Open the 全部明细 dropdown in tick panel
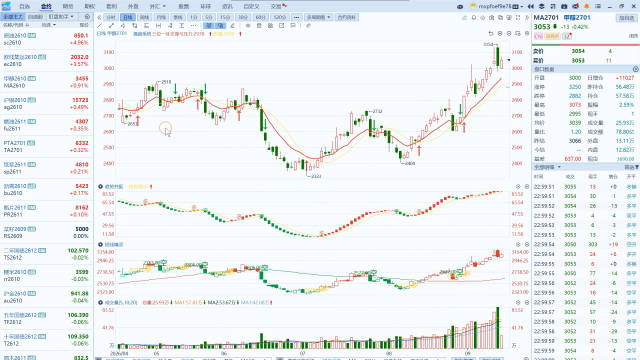640x360 pixels. [547, 167]
